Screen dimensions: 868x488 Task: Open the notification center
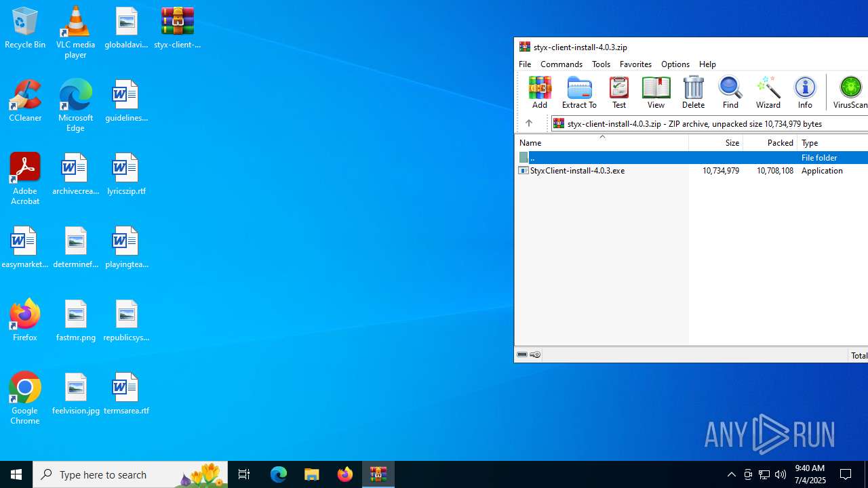(846, 474)
